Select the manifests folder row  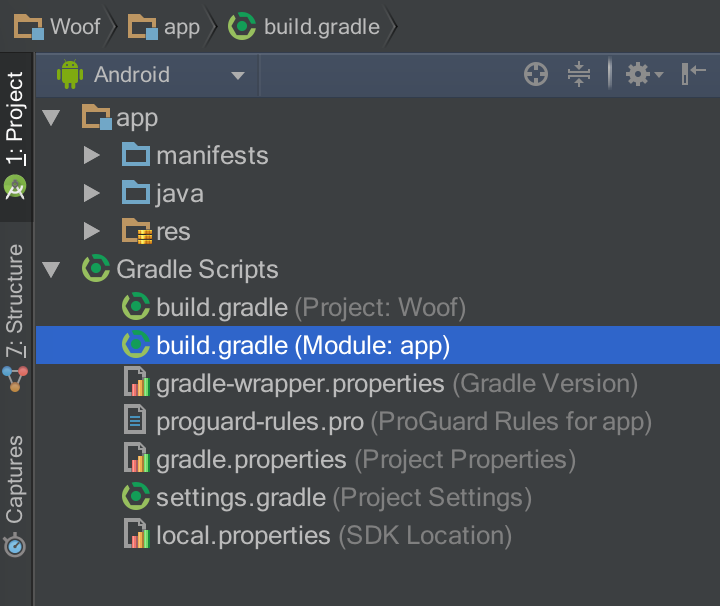point(377,156)
